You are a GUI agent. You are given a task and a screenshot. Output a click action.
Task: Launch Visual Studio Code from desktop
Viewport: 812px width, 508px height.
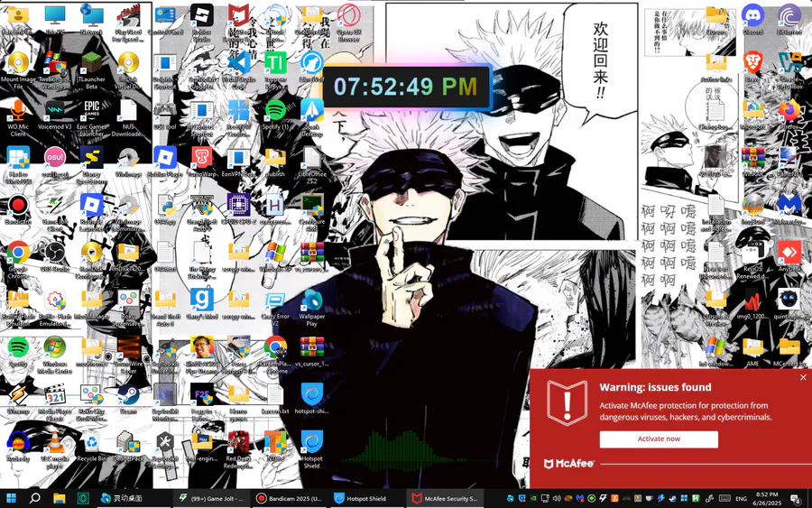(x=239, y=69)
